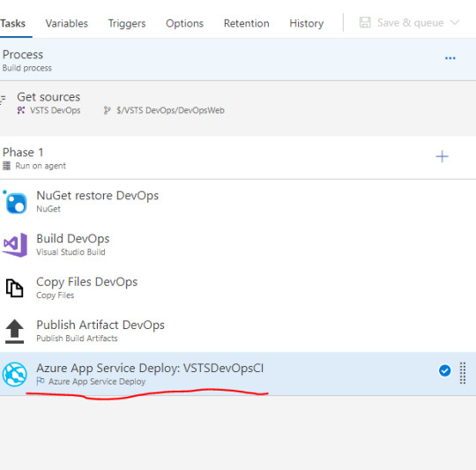Select the Process Build process header
This screenshot has height=470, width=476.
click(x=238, y=60)
